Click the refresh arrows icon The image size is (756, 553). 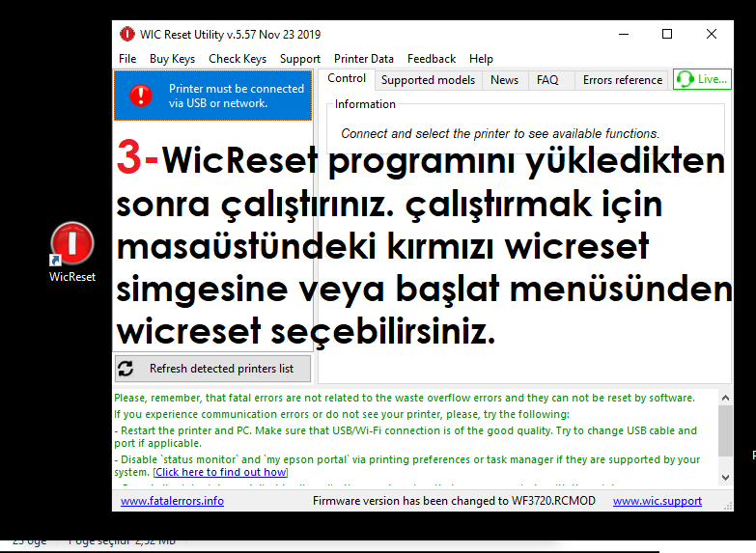(126, 369)
